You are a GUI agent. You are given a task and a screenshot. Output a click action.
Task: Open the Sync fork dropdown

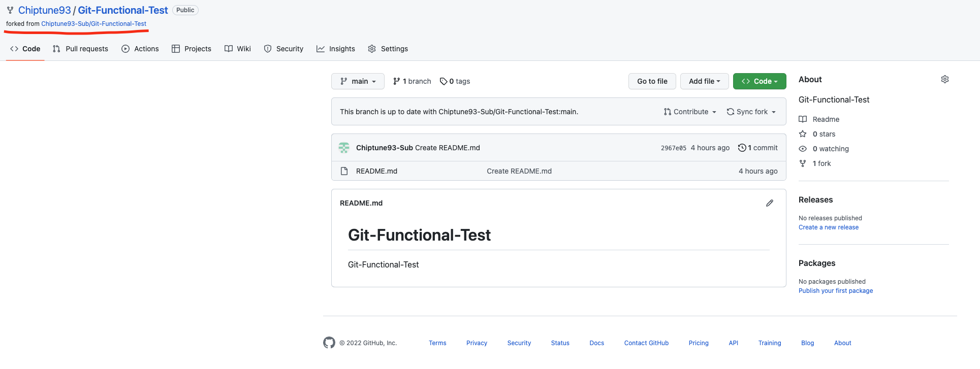751,112
